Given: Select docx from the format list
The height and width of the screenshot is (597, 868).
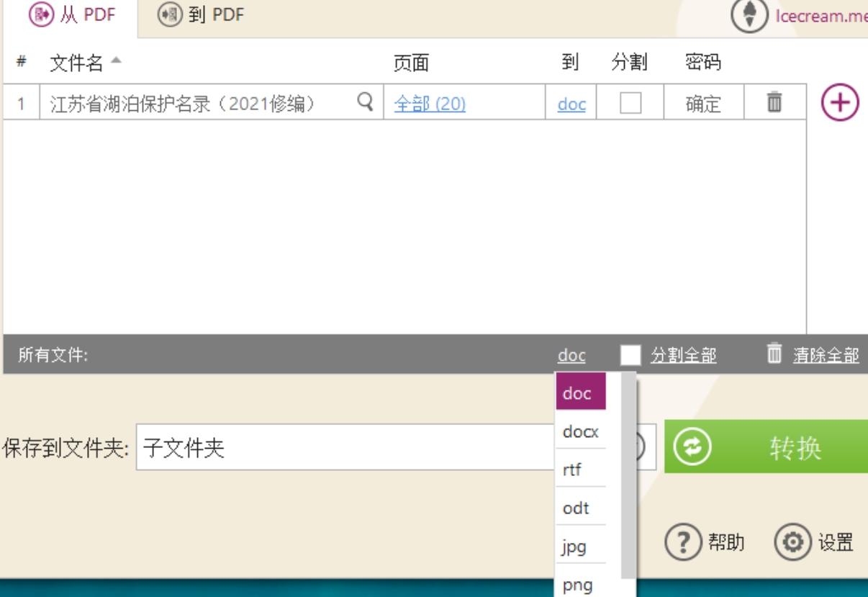Looking at the screenshot, I should coord(581,431).
